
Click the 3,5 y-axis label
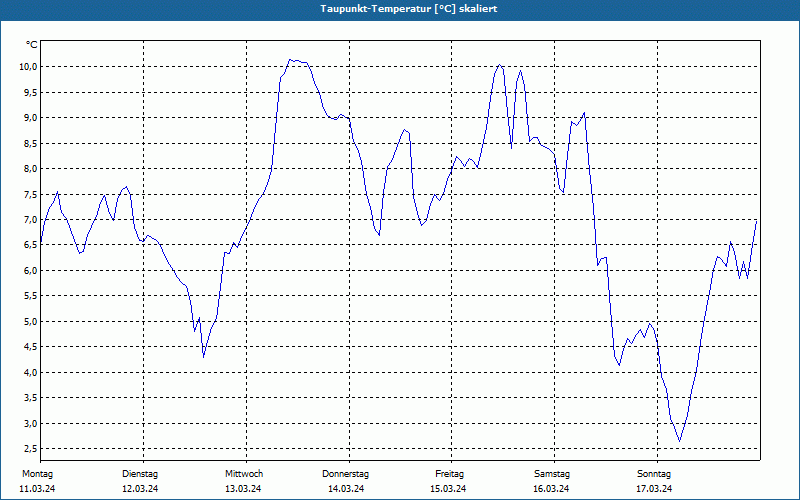[31, 398]
